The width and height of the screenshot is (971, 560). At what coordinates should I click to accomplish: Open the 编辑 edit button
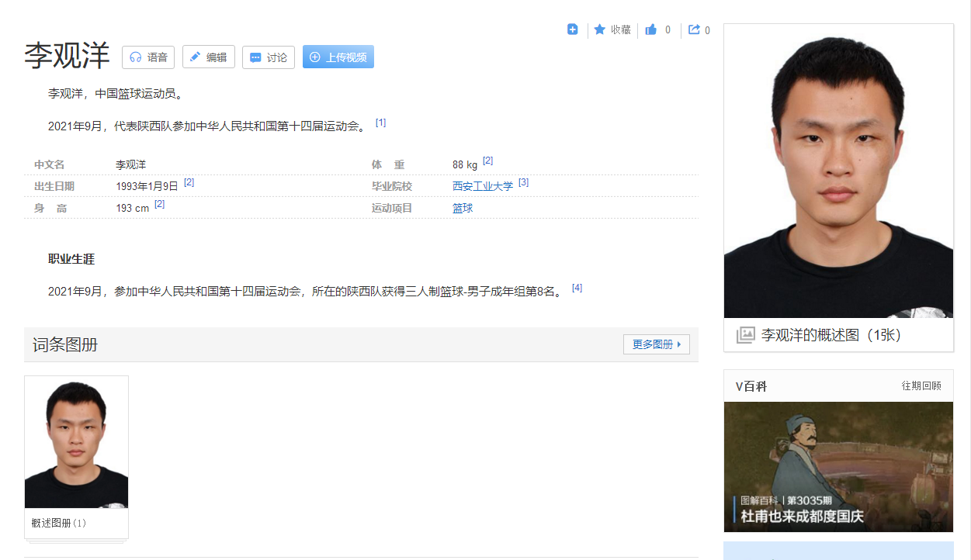coord(209,57)
